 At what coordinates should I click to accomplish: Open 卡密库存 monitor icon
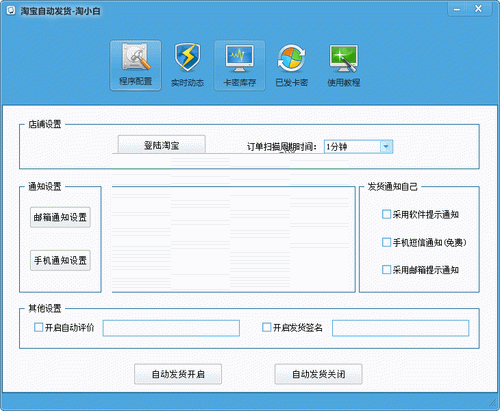pyautogui.click(x=240, y=65)
